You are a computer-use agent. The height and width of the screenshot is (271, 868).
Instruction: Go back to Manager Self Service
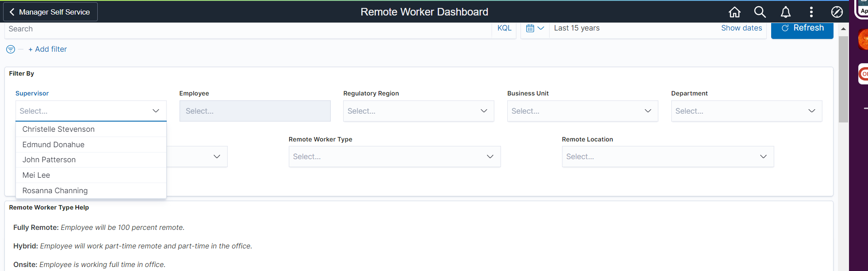pos(50,12)
